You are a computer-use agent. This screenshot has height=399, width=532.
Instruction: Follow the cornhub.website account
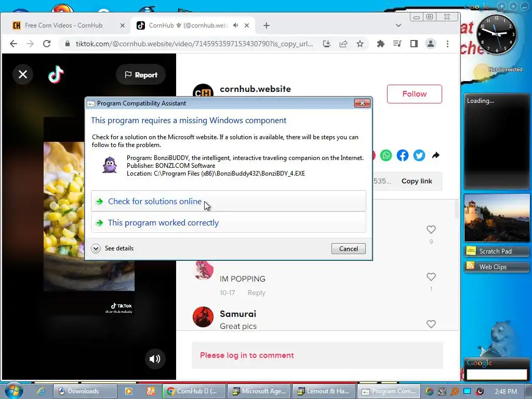point(414,94)
